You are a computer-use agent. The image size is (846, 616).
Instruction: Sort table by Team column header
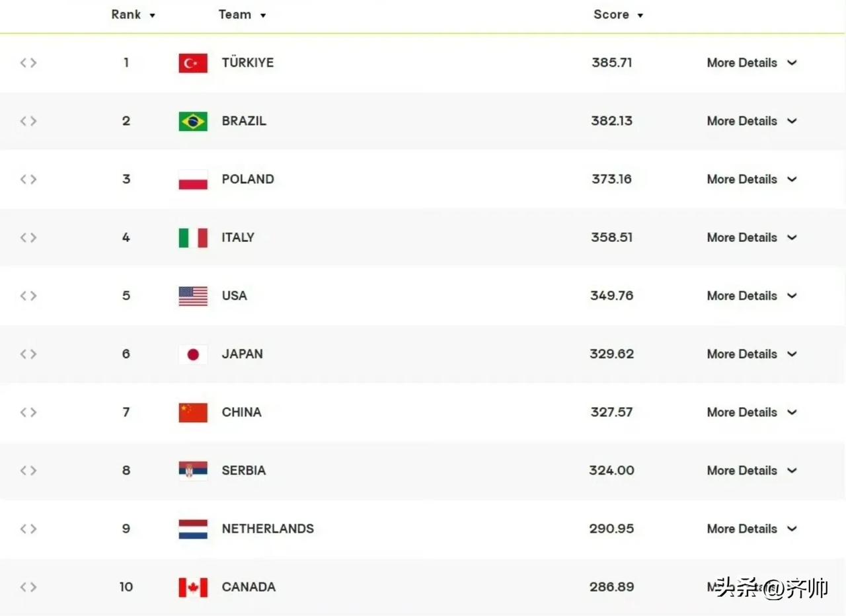pos(242,15)
